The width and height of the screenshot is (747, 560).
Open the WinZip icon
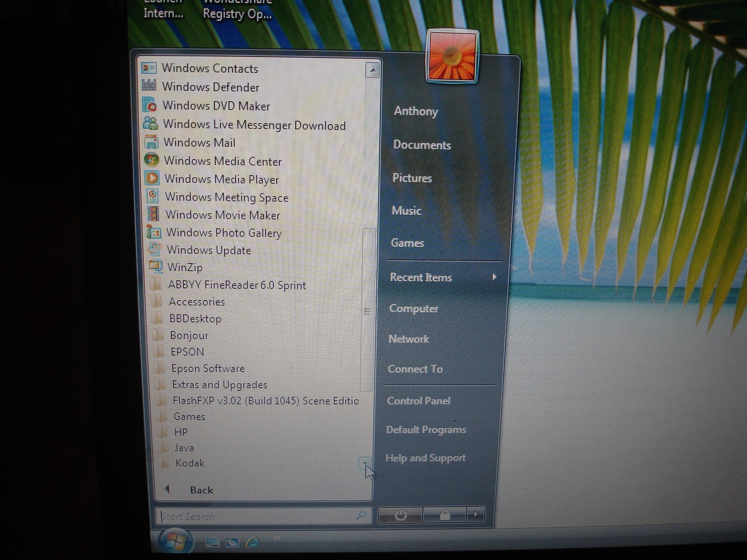[155, 266]
